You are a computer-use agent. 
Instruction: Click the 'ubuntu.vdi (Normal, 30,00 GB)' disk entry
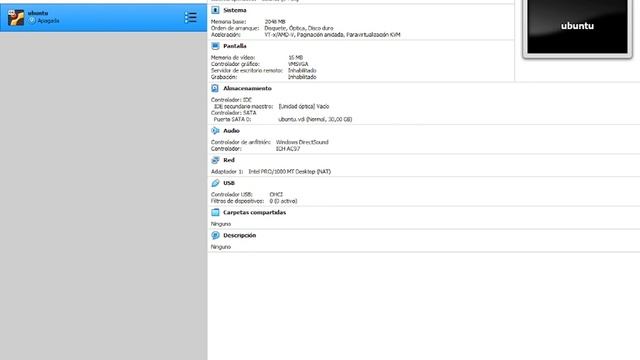[x=315, y=119]
